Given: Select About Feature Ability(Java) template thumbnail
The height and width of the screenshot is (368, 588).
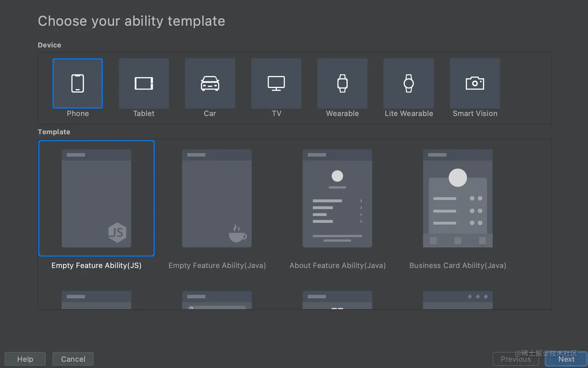Looking at the screenshot, I should [x=337, y=198].
